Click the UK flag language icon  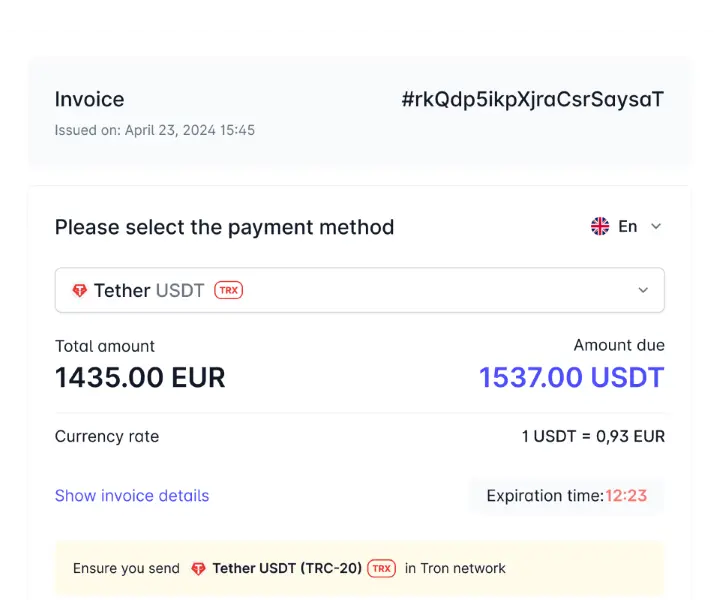point(600,226)
